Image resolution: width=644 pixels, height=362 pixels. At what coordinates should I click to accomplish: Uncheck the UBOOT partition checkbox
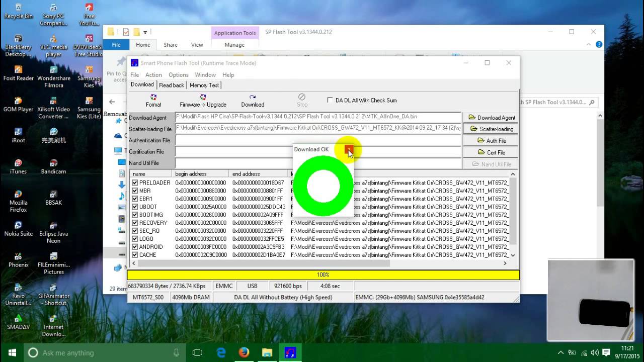(135, 207)
